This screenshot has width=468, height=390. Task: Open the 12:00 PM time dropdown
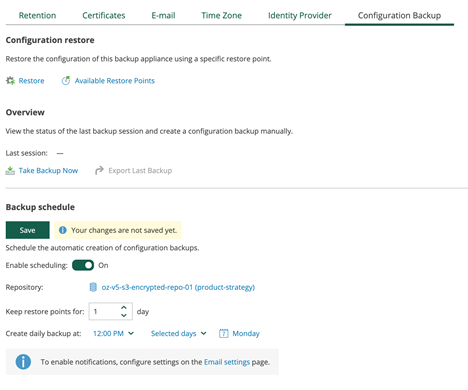coord(113,333)
